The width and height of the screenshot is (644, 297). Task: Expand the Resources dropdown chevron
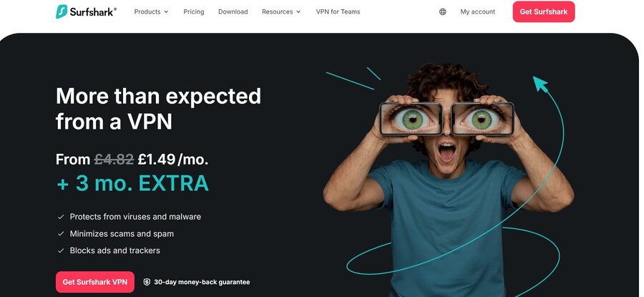(x=298, y=12)
